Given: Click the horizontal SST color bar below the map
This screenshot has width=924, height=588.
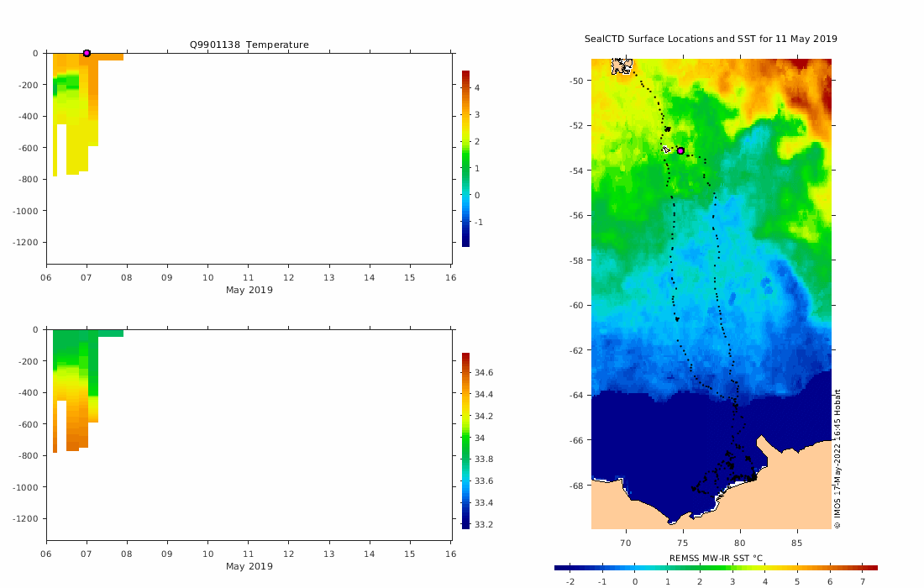Looking at the screenshot, I should click(716, 568).
